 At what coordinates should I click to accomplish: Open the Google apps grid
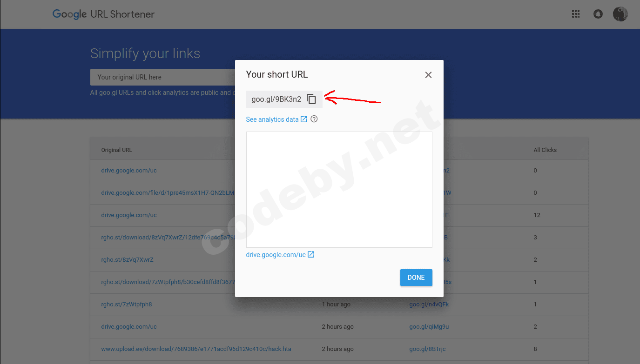[576, 14]
